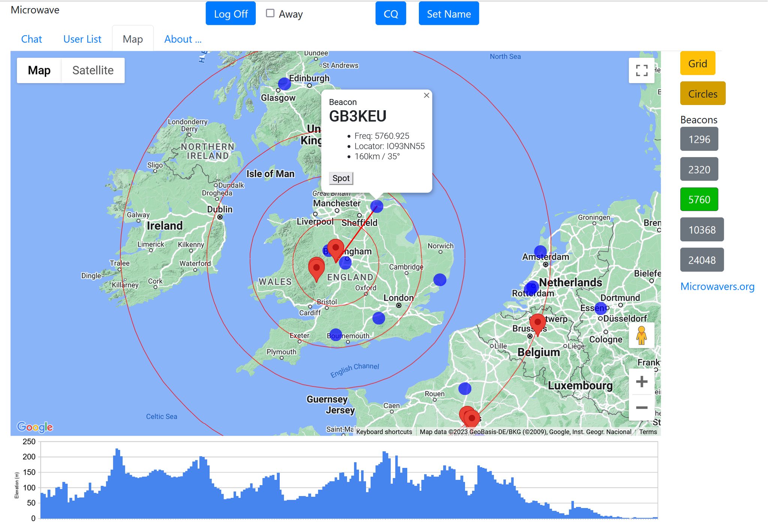Click the blue beacon dot near Rotterdam
Screen dimensions: 768x532
pos(531,288)
